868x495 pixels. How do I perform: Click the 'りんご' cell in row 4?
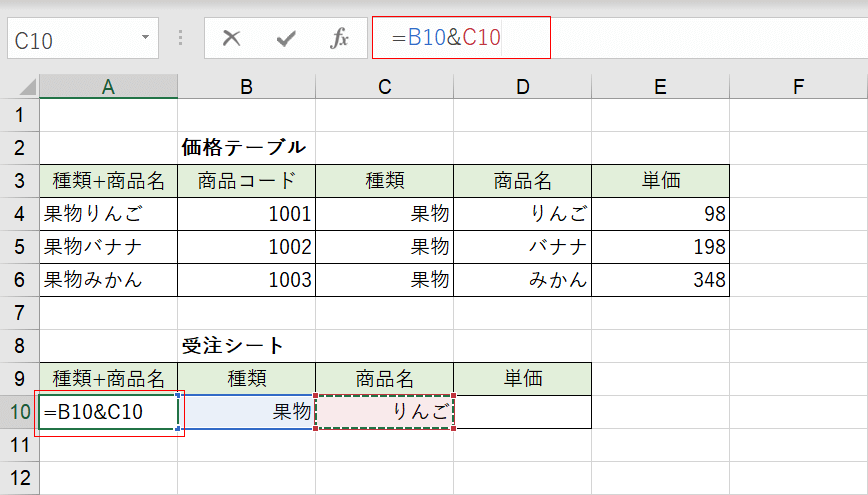tap(522, 214)
